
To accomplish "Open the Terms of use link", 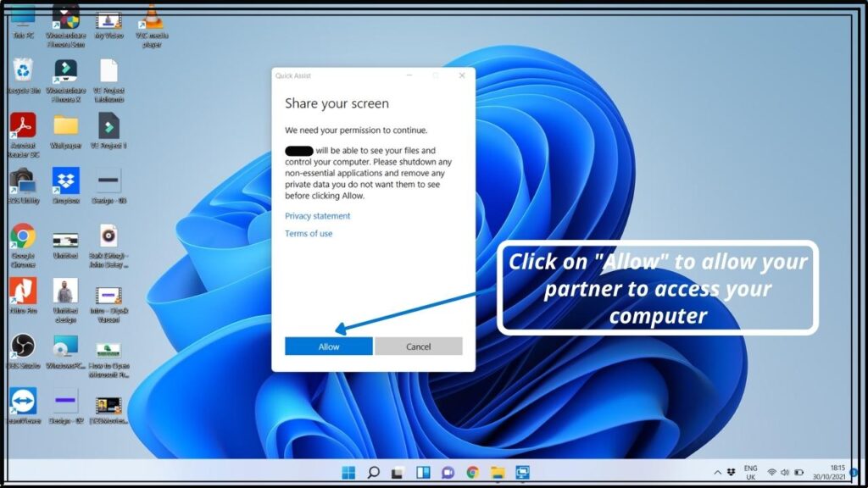I will pos(309,234).
